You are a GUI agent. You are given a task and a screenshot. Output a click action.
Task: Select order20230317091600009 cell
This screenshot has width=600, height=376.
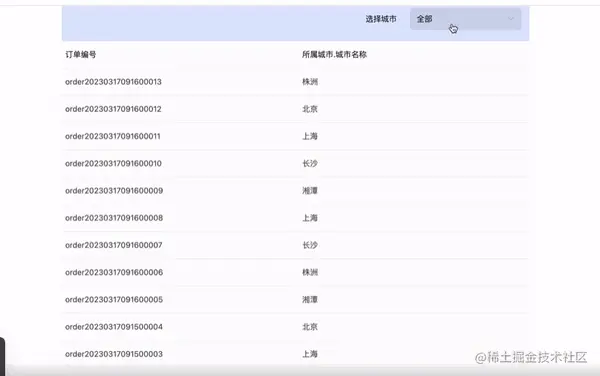114,190
